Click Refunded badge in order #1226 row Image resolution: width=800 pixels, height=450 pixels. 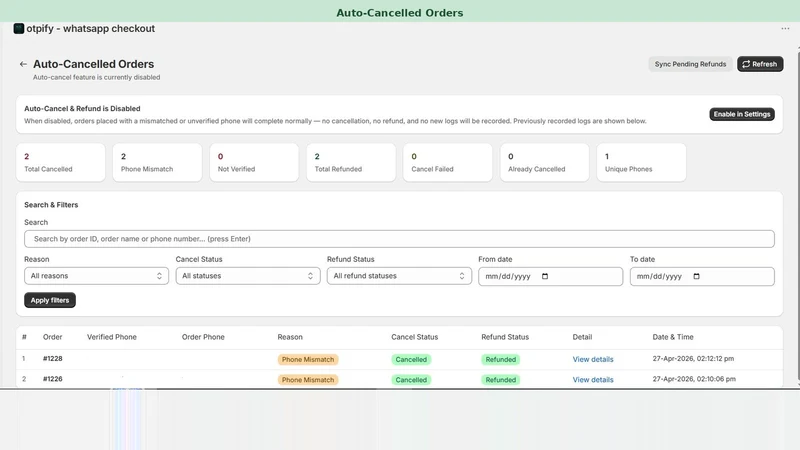click(501, 380)
